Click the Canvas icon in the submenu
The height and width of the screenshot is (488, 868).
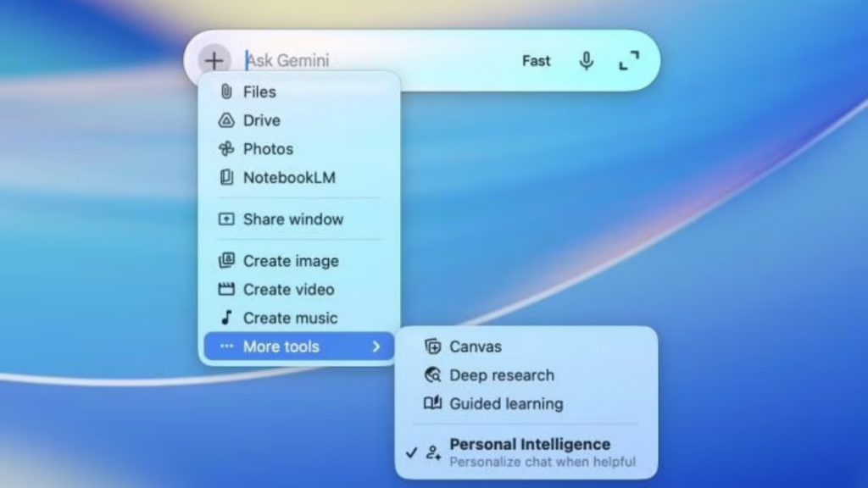(x=432, y=346)
